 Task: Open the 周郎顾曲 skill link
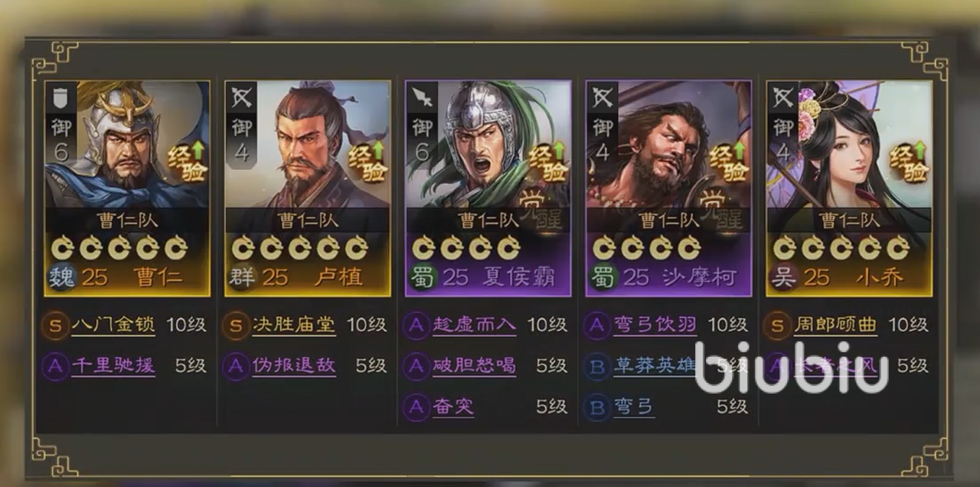coord(836,325)
